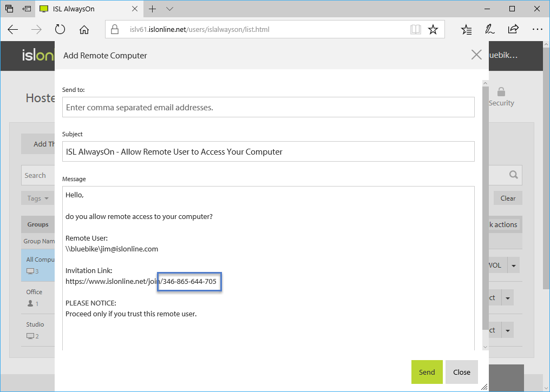Click the web notes pen icon
Viewport: 550px width, 392px height.
point(490,29)
